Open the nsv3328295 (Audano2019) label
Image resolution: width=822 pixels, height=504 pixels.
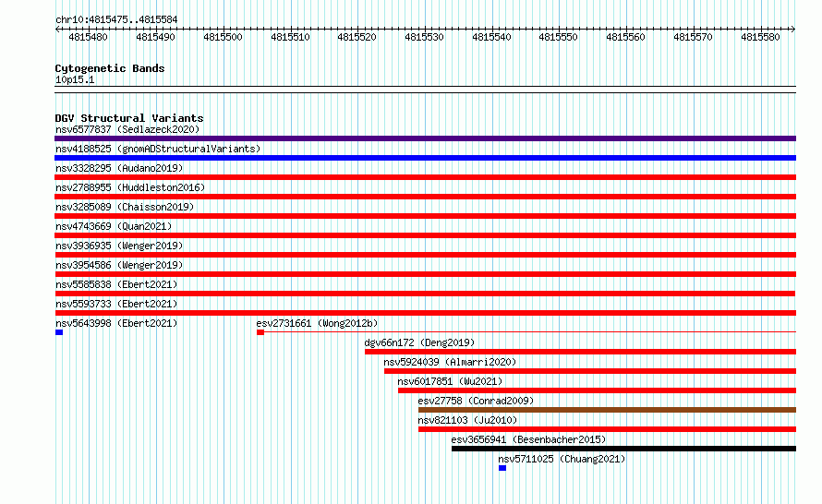[119, 168]
